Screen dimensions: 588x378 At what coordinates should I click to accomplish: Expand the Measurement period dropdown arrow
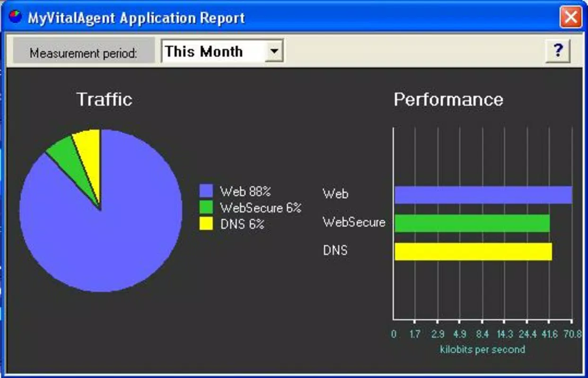tap(274, 51)
